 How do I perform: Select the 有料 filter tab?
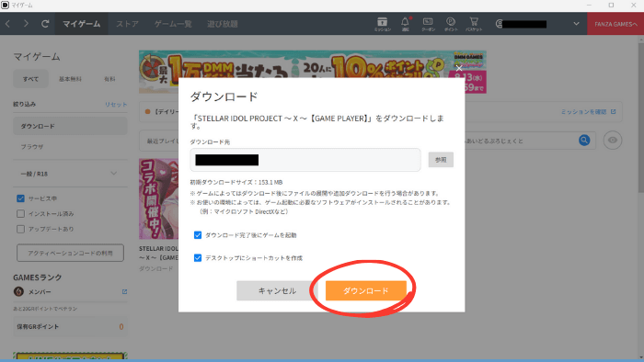click(109, 79)
